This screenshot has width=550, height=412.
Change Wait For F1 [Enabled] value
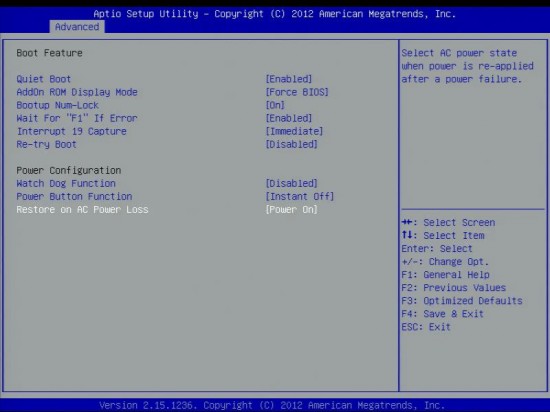pos(289,118)
